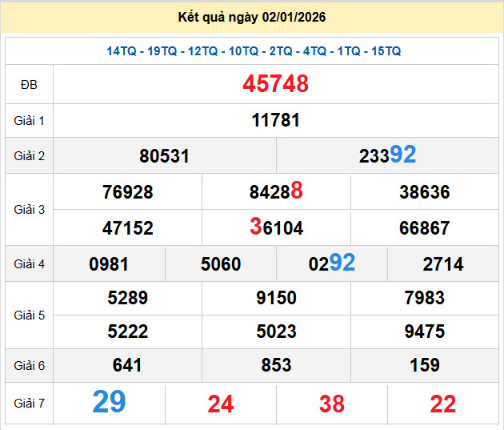Select the Giải 1 number 11781
This screenshot has height=430, width=504.
click(275, 121)
